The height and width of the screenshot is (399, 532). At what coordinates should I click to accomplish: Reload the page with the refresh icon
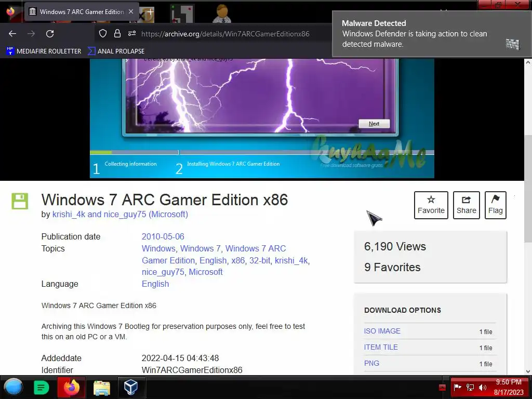pos(50,34)
